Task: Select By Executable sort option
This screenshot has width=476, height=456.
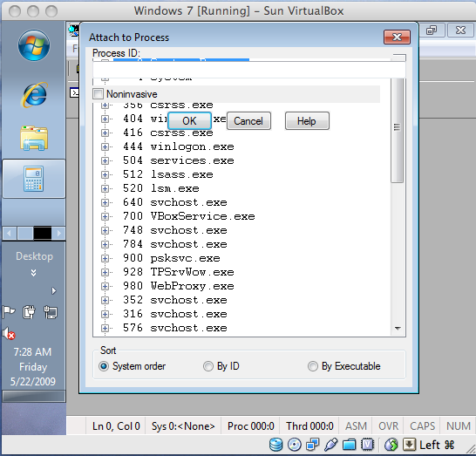Action: pyautogui.click(x=313, y=366)
